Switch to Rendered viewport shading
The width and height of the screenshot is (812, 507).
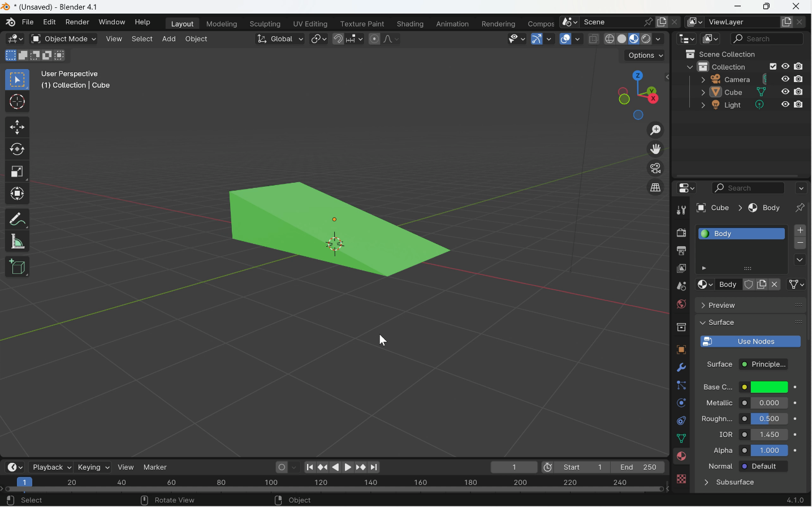[x=646, y=39]
